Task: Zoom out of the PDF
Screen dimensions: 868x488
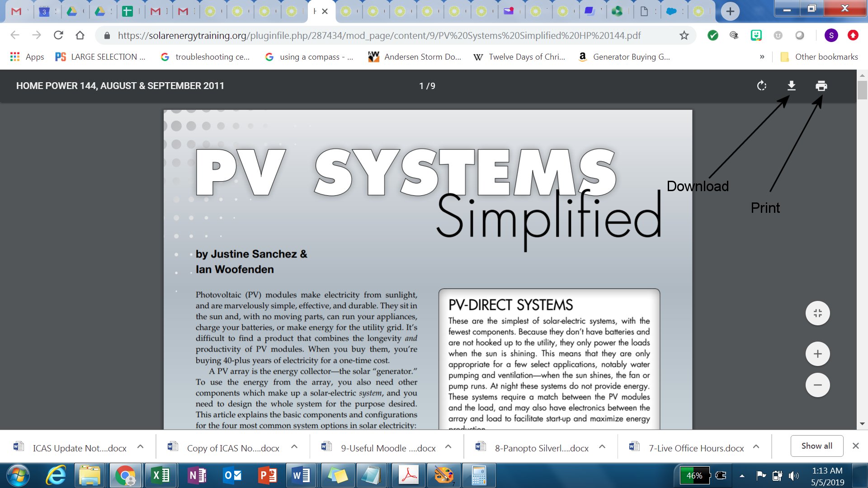Action: [x=817, y=385]
